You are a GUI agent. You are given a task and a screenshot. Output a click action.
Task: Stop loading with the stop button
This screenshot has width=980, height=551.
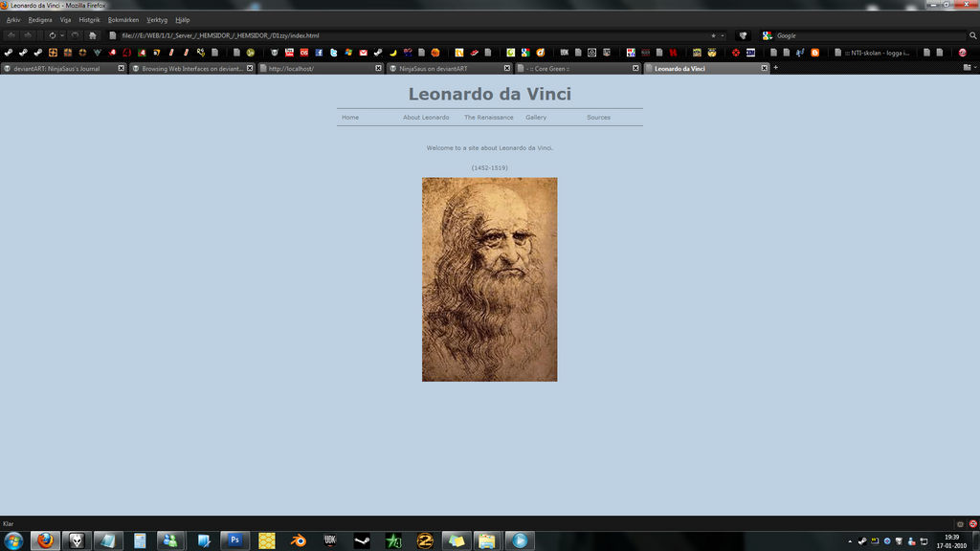(75, 35)
